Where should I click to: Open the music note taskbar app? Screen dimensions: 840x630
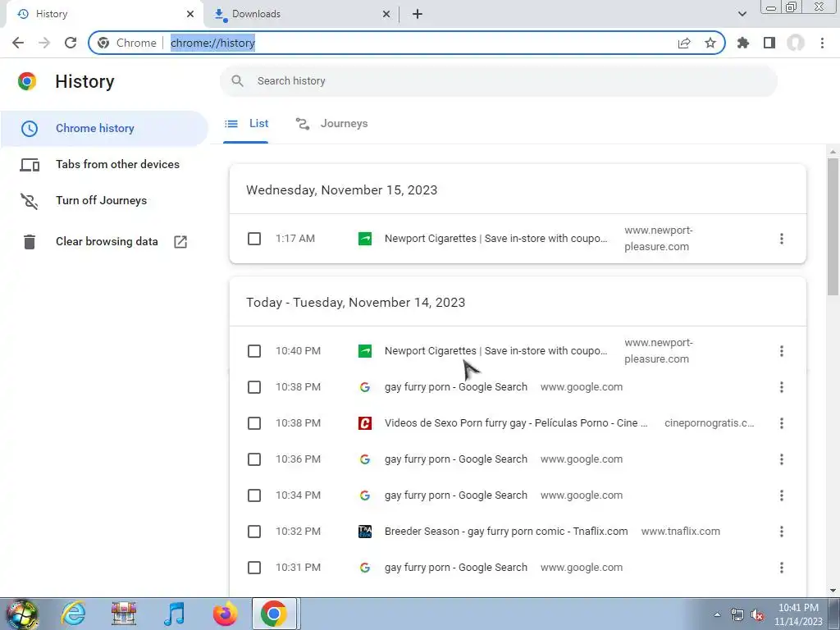175,614
